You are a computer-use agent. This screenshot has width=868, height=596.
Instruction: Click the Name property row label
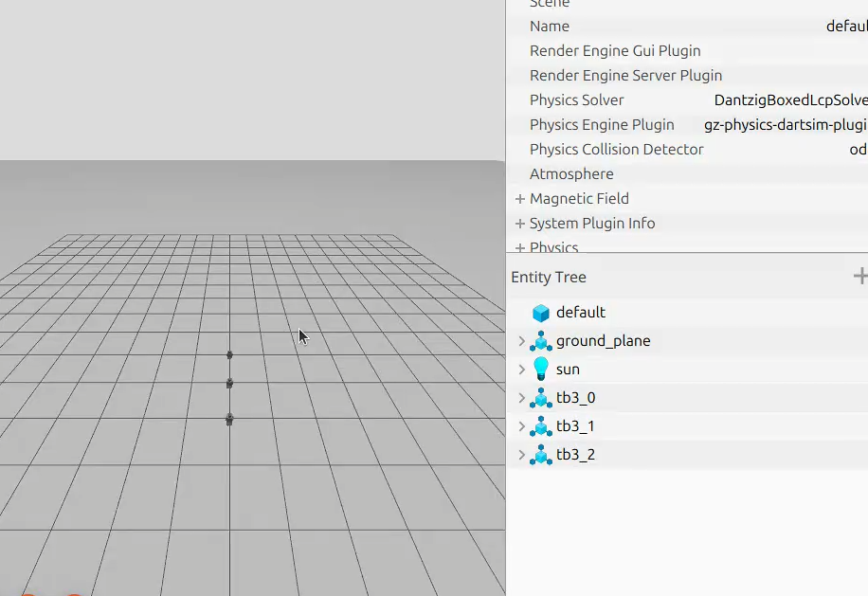(550, 26)
